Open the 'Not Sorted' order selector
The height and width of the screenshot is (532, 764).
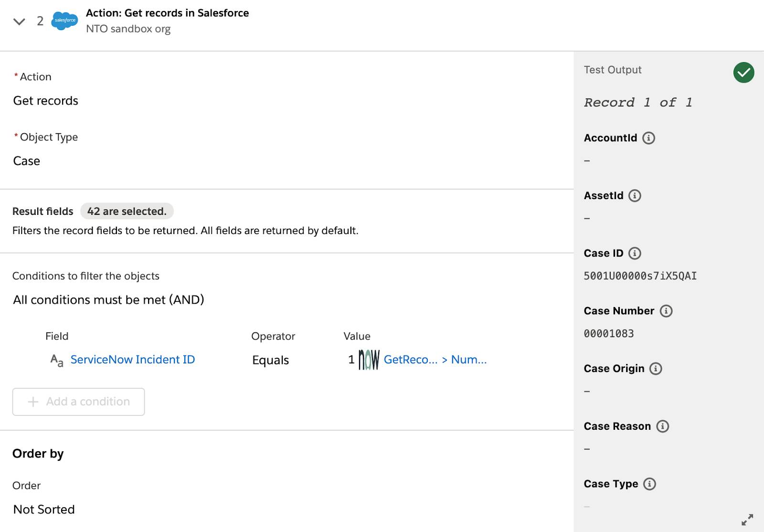(x=43, y=510)
